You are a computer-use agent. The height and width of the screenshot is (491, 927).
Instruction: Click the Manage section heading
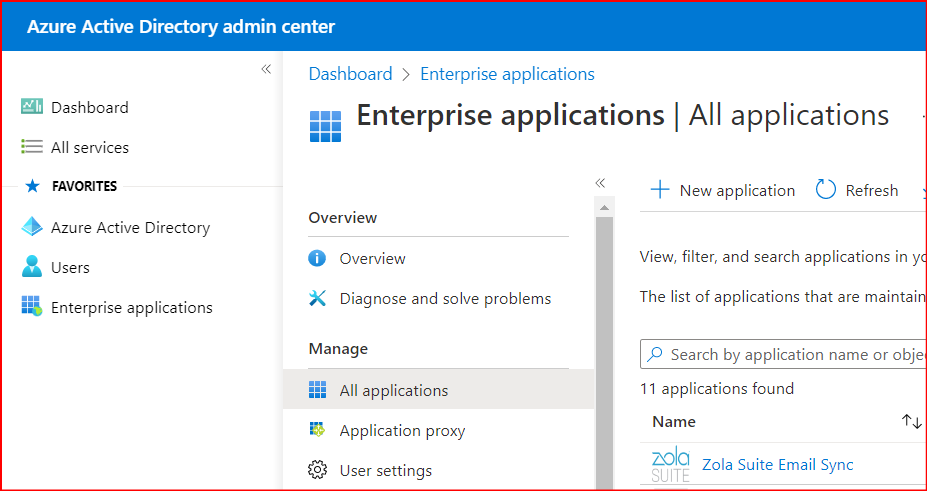click(338, 349)
